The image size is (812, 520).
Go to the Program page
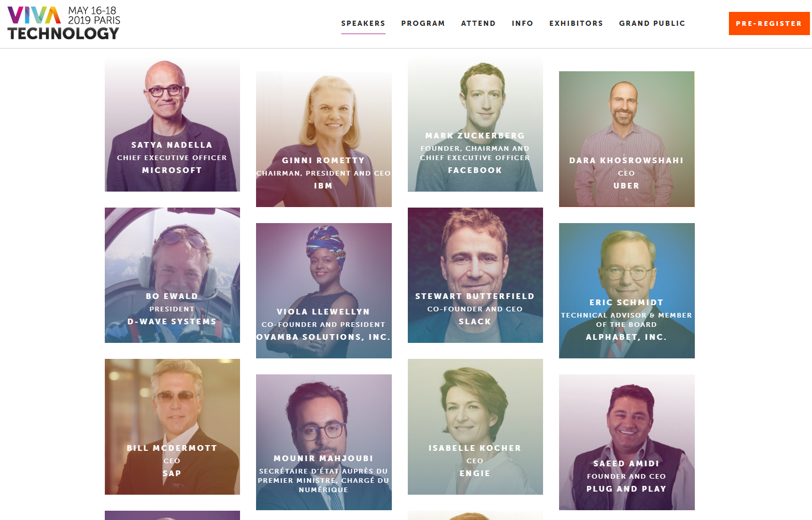(423, 23)
